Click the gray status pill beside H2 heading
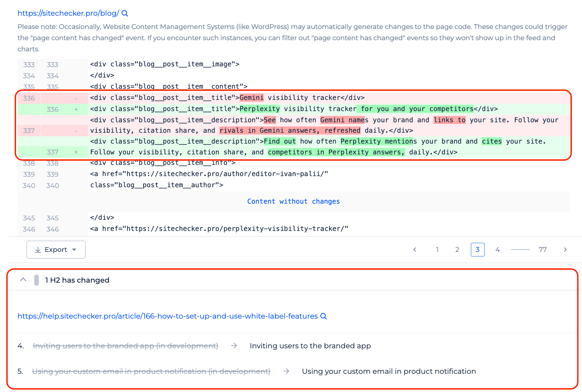 click(x=36, y=280)
